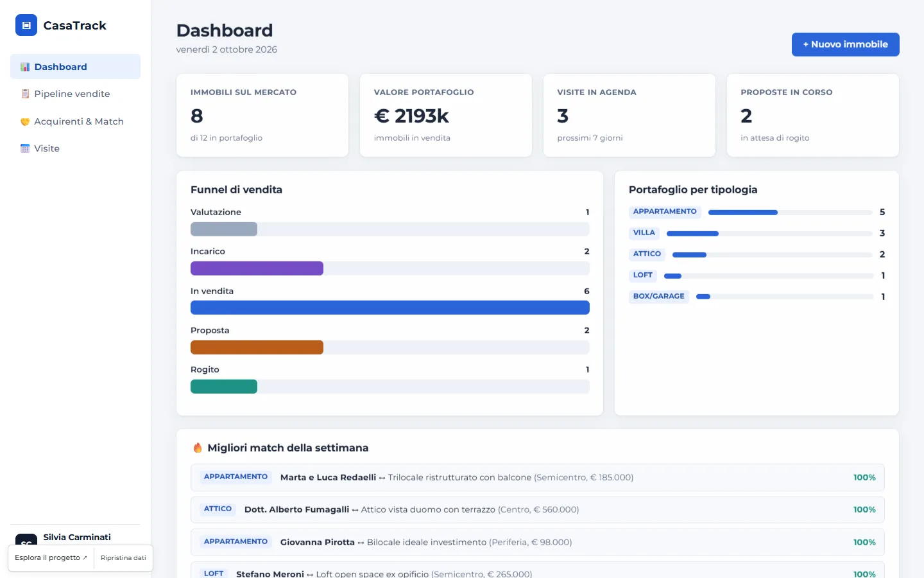Click the APPARTAMENTO tag in Portafoglio per tipologia

[665, 212]
